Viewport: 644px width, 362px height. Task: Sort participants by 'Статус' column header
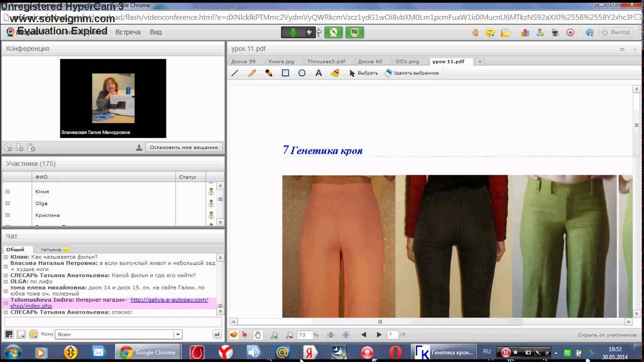191,176
